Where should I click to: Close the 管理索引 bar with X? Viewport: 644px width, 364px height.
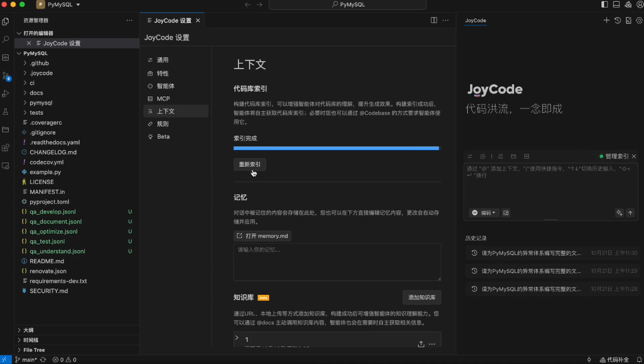(634, 156)
